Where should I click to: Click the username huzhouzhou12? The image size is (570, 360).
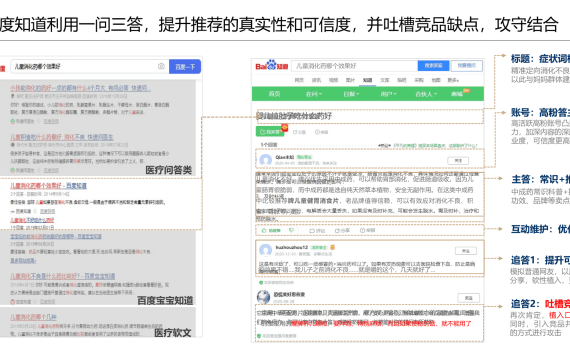pos(292,247)
